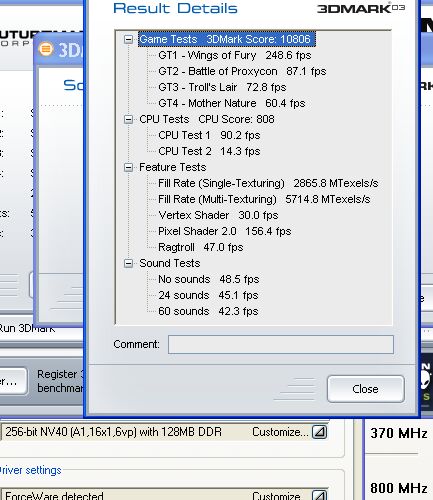Close the Result Details dialog
The image size is (433, 500).
click(366, 389)
